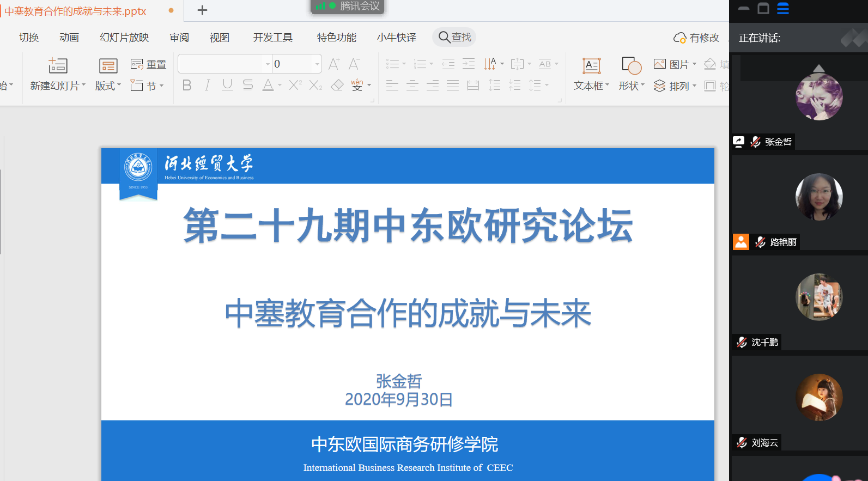Open the font color A picker
The height and width of the screenshot is (481, 868).
coord(268,85)
